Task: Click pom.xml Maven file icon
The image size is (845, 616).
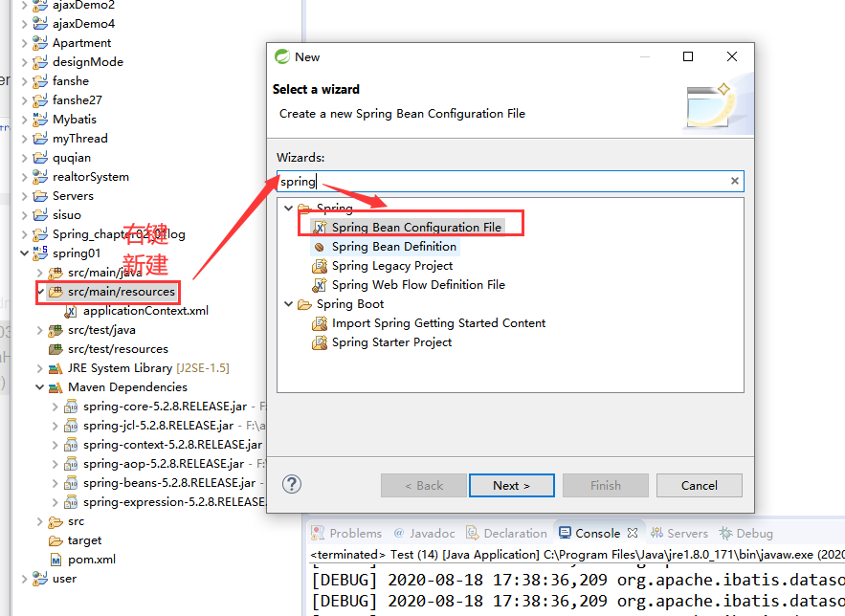Action: [x=56, y=560]
